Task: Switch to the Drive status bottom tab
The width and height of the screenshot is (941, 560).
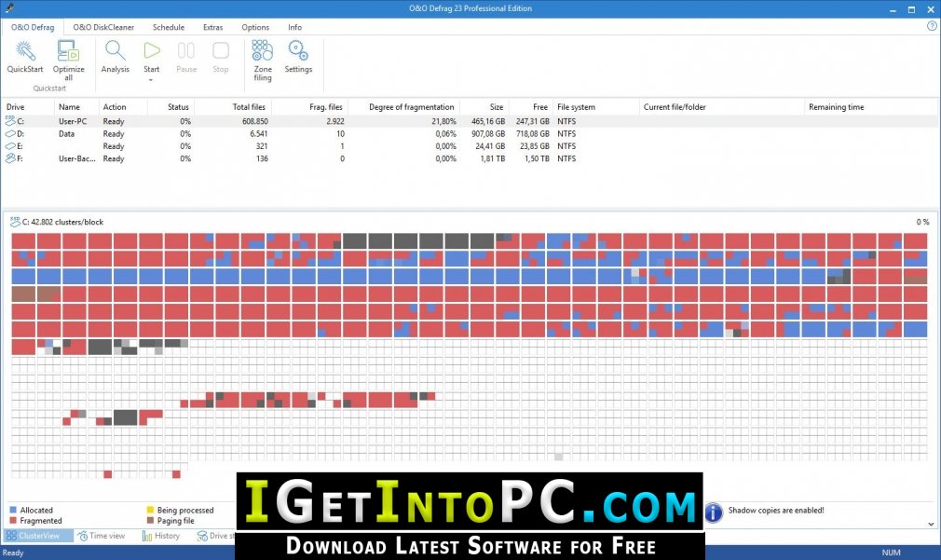Action: (x=215, y=536)
